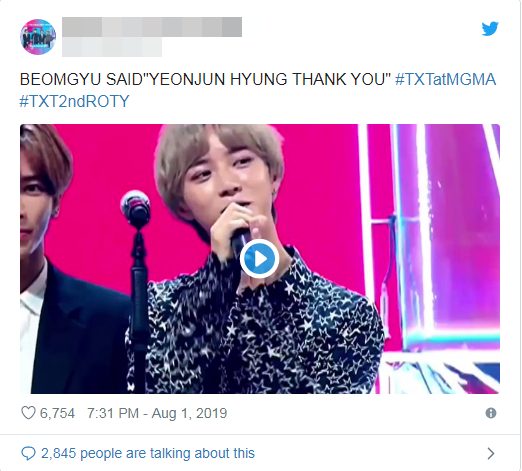This screenshot has width=522, height=471.
Task: Open the #TXT2ndROTY hashtag link
Action: pyautogui.click(x=74, y=101)
